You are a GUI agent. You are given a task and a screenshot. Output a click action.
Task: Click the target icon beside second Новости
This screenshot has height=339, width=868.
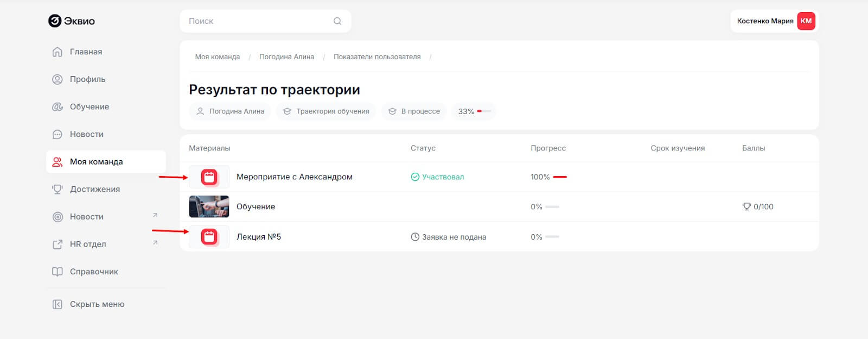point(58,217)
